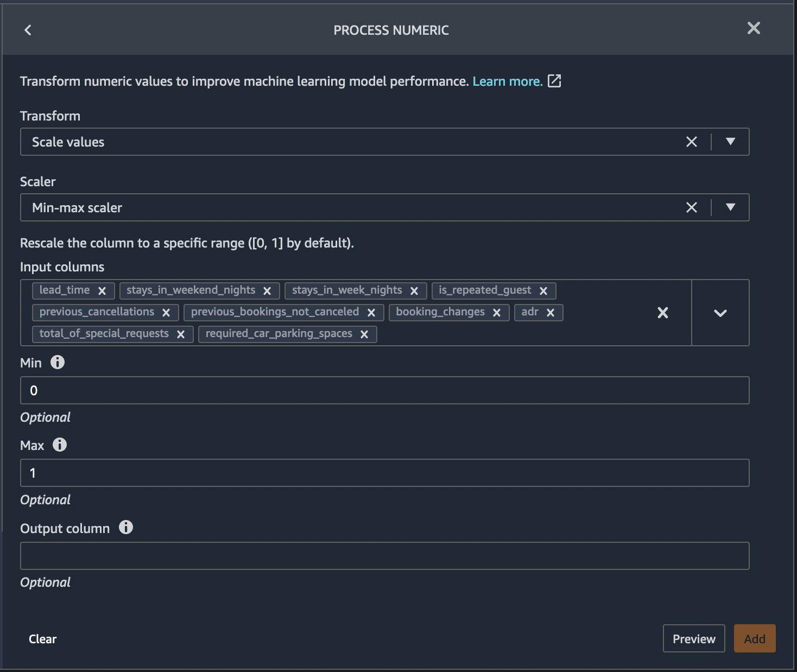
Task: Click the back arrow in the header
Action: coord(27,30)
